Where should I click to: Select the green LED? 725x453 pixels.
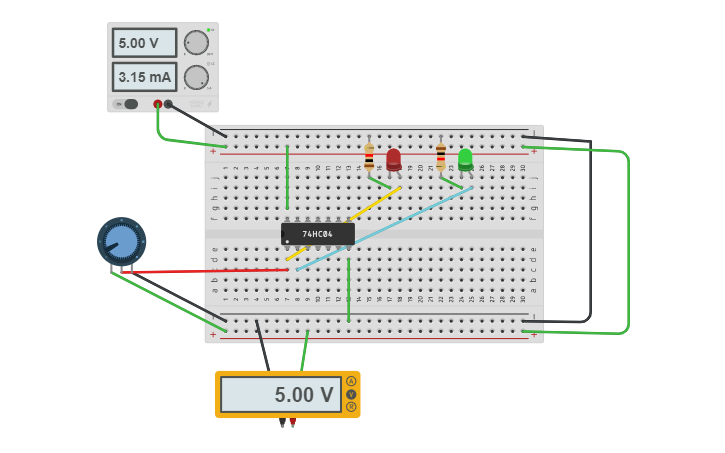pyautogui.click(x=465, y=160)
